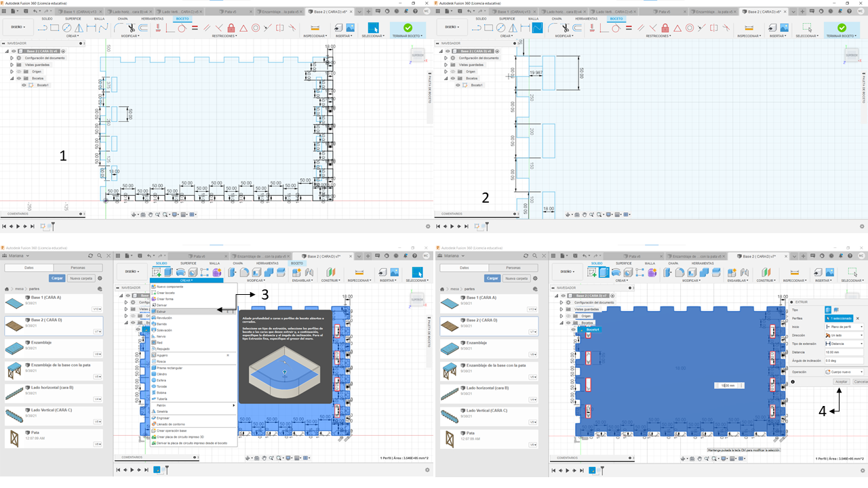Click the Distancia field in Extruir dialog
The height and width of the screenshot is (488, 868).
[845, 352]
